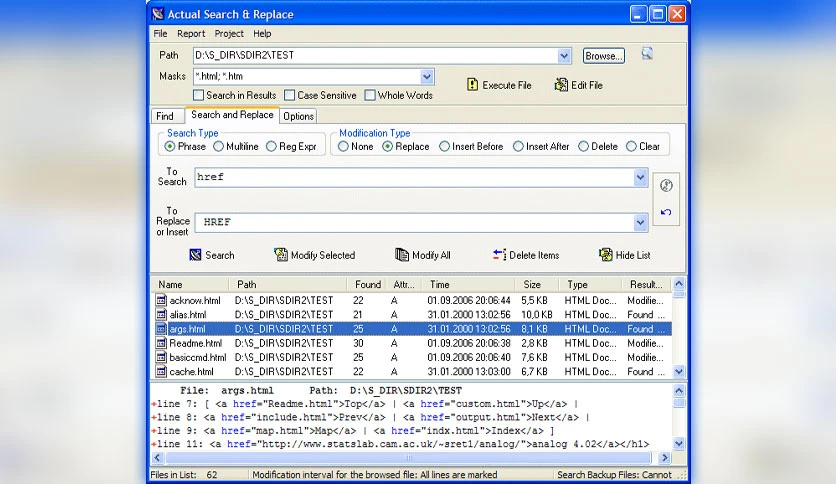Sort list by Name column header
The width and height of the screenshot is (836, 484).
(x=190, y=285)
